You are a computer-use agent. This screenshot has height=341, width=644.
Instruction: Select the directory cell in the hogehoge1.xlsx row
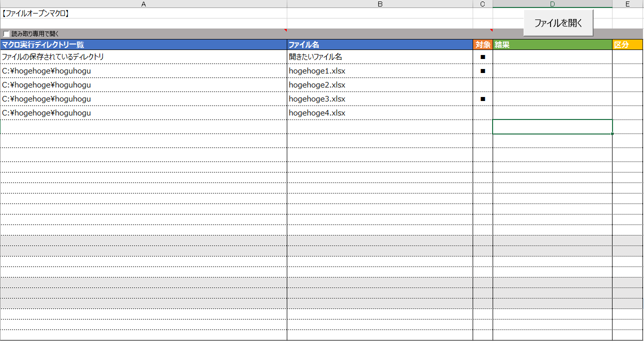(x=143, y=71)
